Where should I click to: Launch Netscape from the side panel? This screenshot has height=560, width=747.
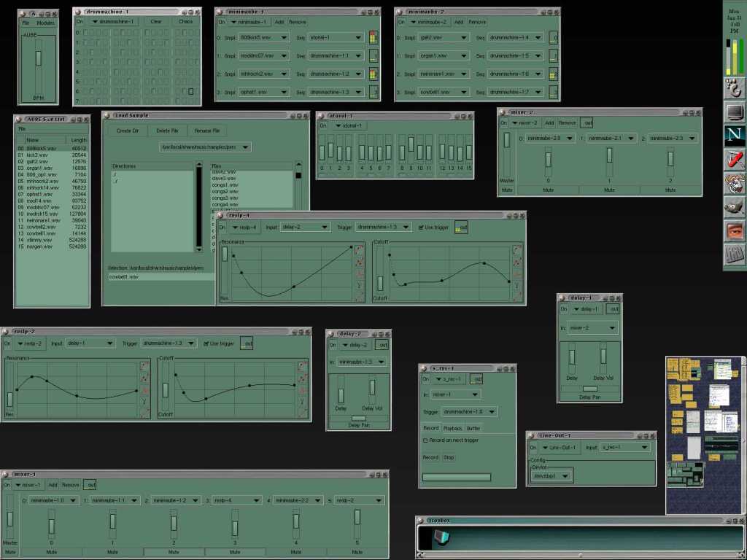point(734,136)
